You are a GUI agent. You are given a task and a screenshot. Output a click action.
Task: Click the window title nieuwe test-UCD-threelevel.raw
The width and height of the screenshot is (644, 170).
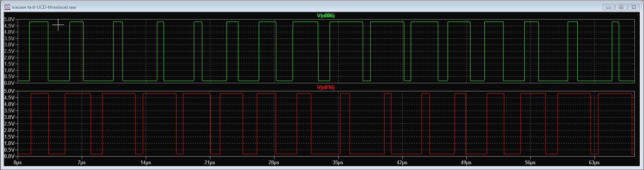coord(44,7)
